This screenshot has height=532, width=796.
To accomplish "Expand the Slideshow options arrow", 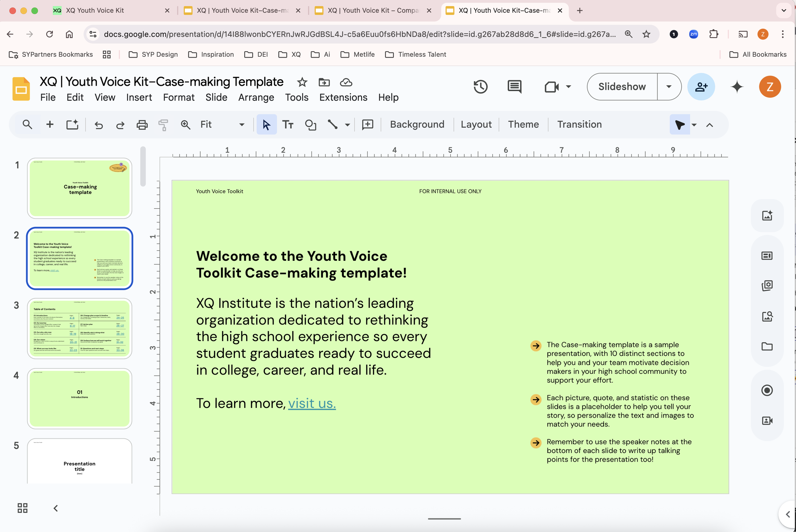I will pos(669,87).
